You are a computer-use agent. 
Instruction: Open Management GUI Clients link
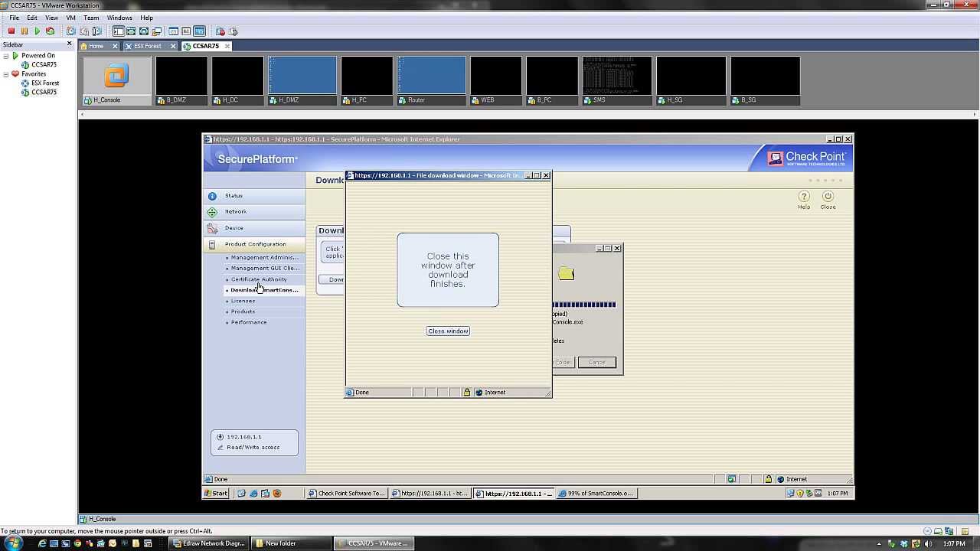265,269
